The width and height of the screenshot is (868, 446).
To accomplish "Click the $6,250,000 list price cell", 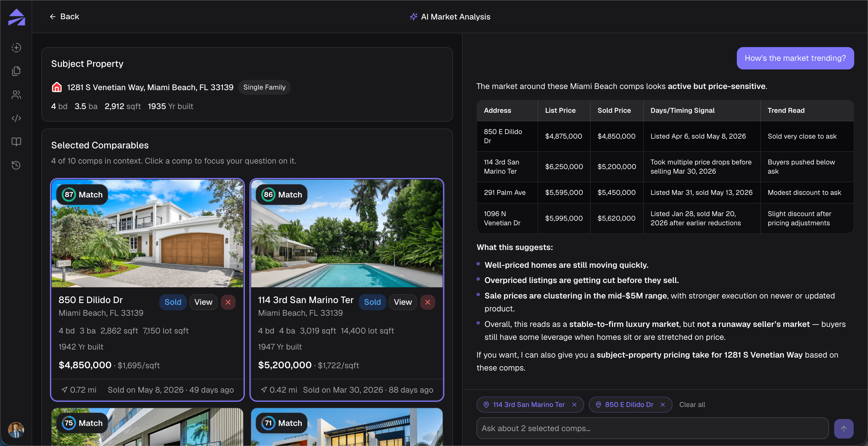I will coord(564,167).
